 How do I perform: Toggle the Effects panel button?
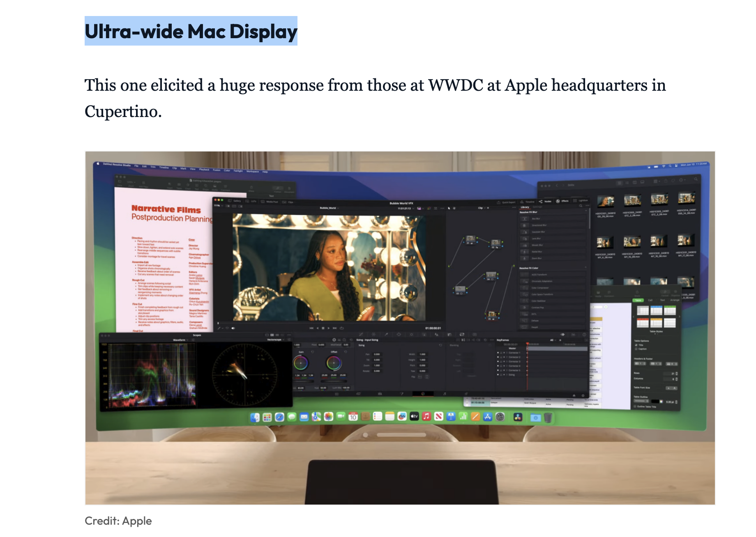point(562,201)
